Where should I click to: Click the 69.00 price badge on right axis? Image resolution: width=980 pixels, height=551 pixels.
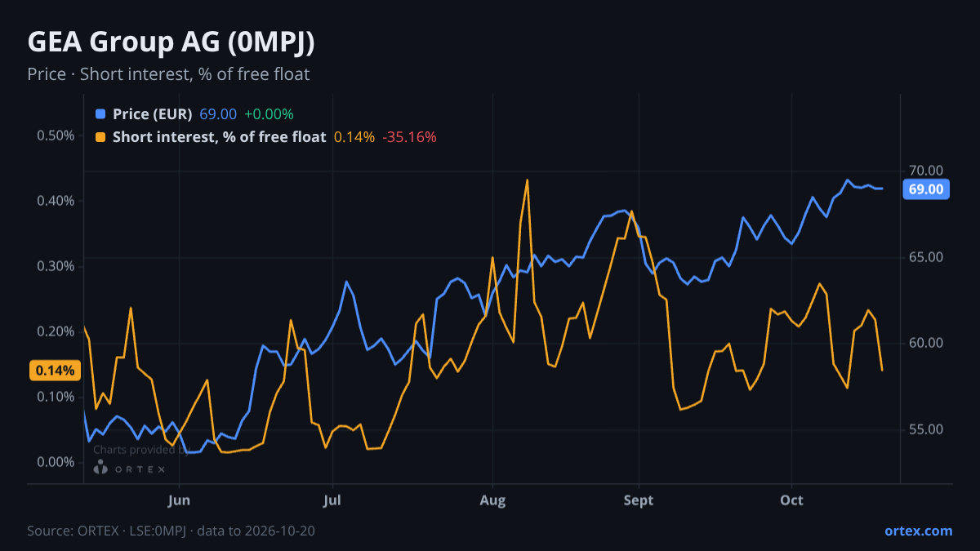(x=926, y=189)
